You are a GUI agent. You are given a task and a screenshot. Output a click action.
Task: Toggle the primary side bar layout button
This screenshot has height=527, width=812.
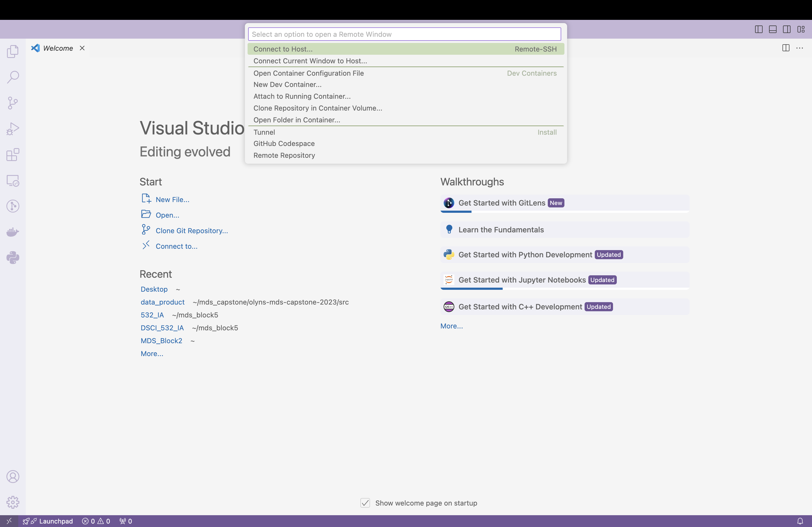(759, 29)
